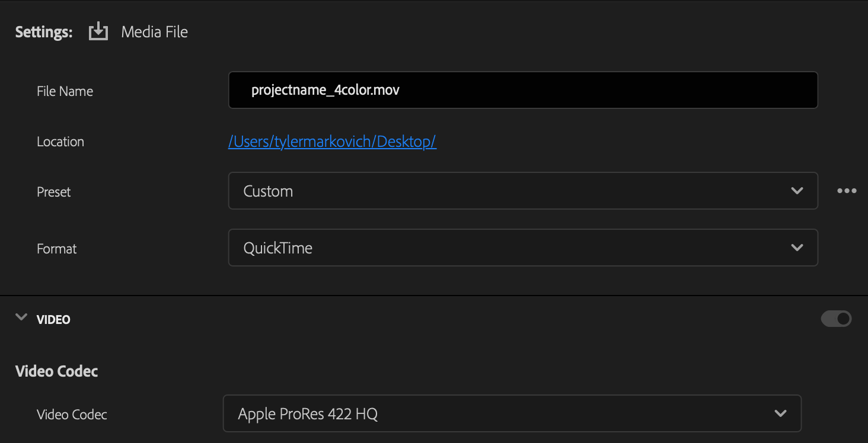Click the chevron arrow in Preset field
Screen dimensions: 868x443
point(797,191)
